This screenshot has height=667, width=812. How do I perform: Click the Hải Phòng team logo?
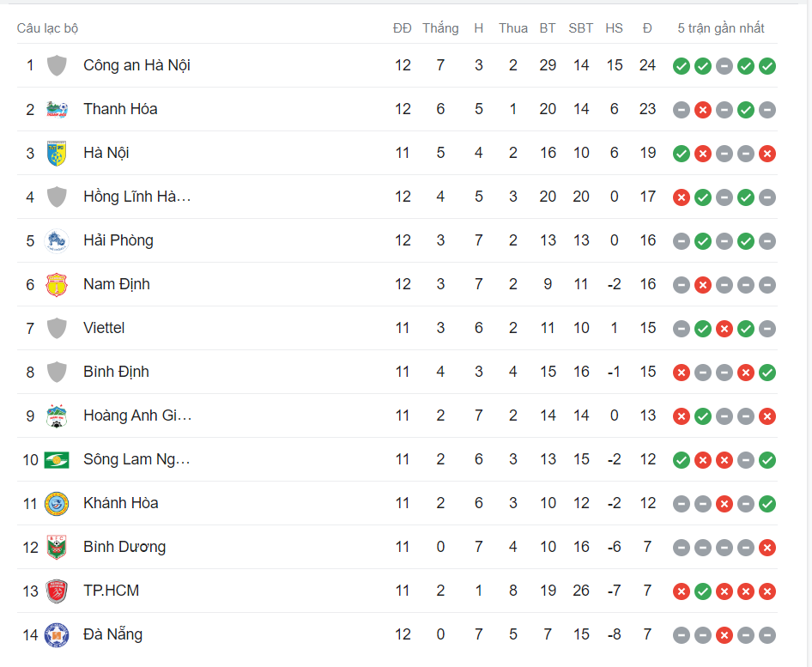coord(57,240)
